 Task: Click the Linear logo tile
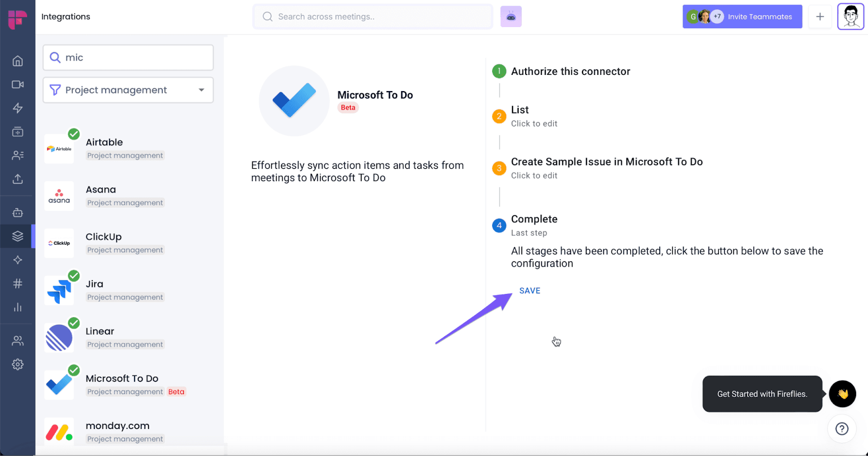point(59,337)
